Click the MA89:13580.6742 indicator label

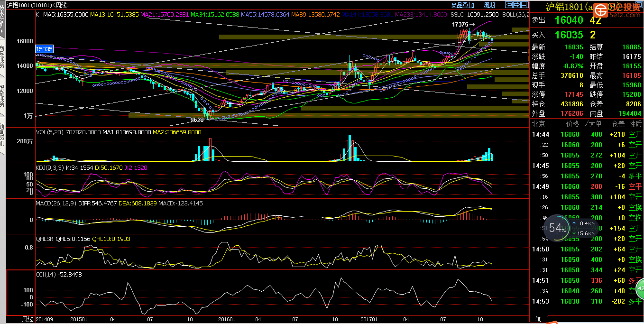(316, 14)
